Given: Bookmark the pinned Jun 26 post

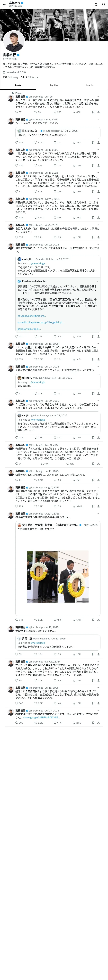Looking at the screenshot, I should [x=93, y=112].
